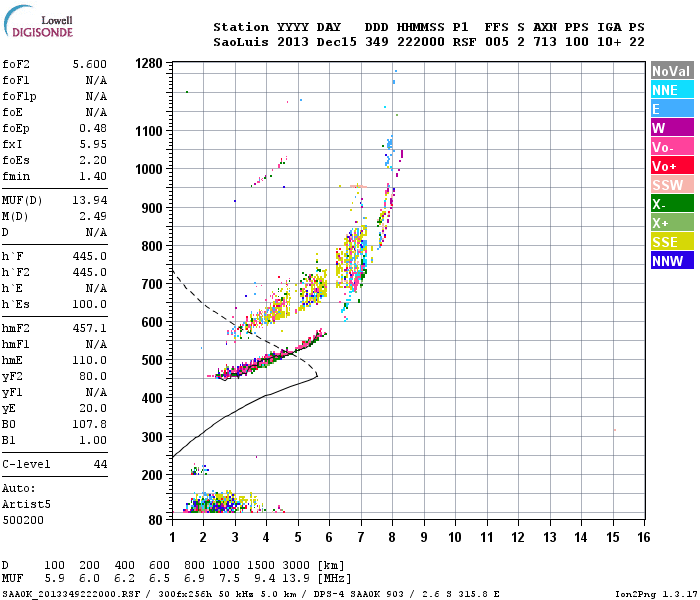The height and width of the screenshot is (600, 700).
Task: Click the 222000 time in header
Action: tap(421, 42)
